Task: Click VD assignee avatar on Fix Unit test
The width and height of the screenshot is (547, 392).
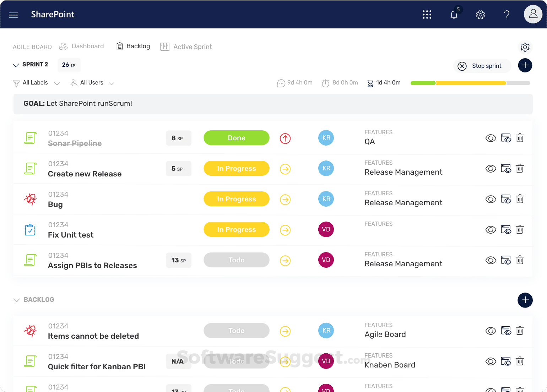Action: tap(326, 229)
